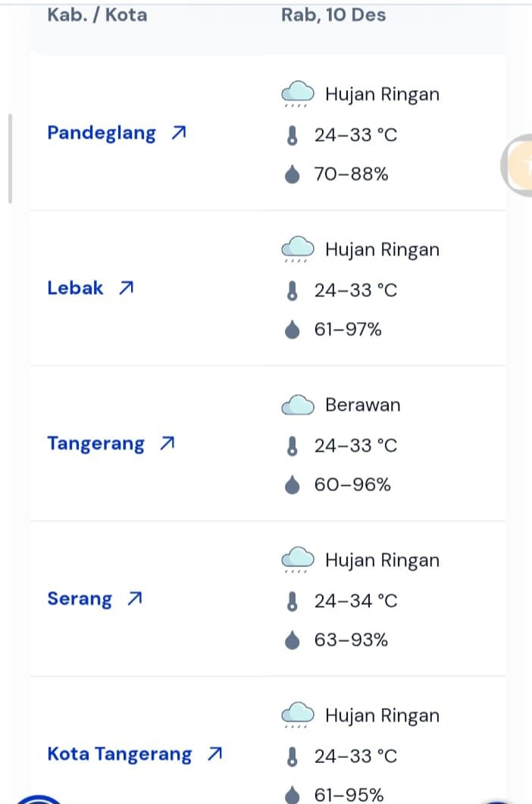Click the cloudy icon next to Berawan
Image resolution: width=532 pixels, height=804 pixels.
(x=298, y=405)
